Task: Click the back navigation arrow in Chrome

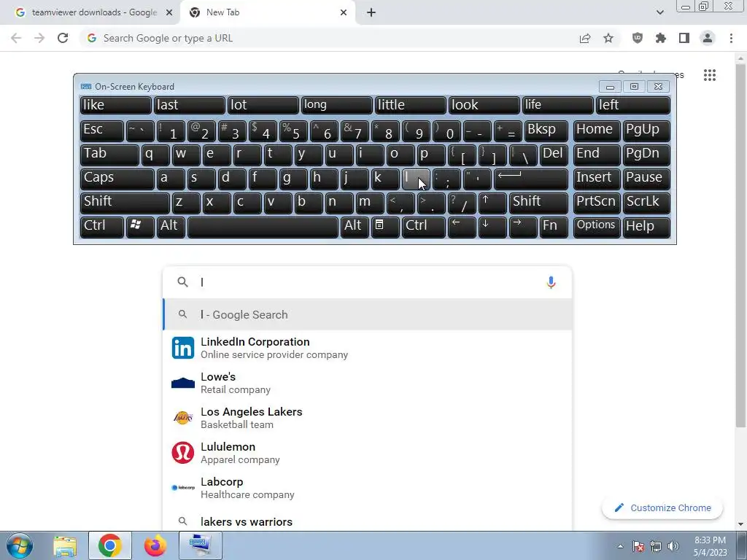Action: pos(16,38)
